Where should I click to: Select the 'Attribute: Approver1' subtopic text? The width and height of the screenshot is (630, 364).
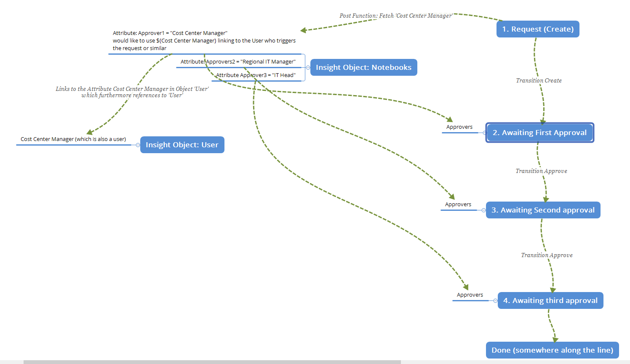tap(204, 41)
